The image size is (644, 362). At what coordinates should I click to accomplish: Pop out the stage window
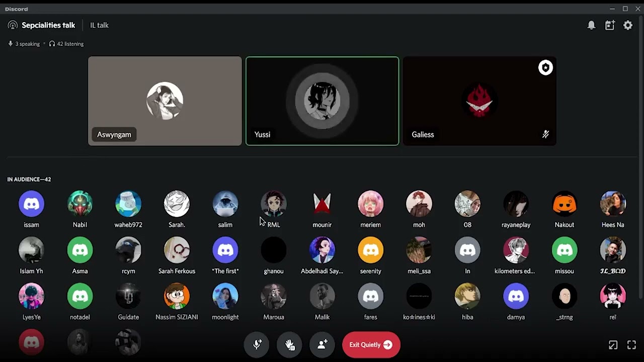pyautogui.click(x=613, y=345)
